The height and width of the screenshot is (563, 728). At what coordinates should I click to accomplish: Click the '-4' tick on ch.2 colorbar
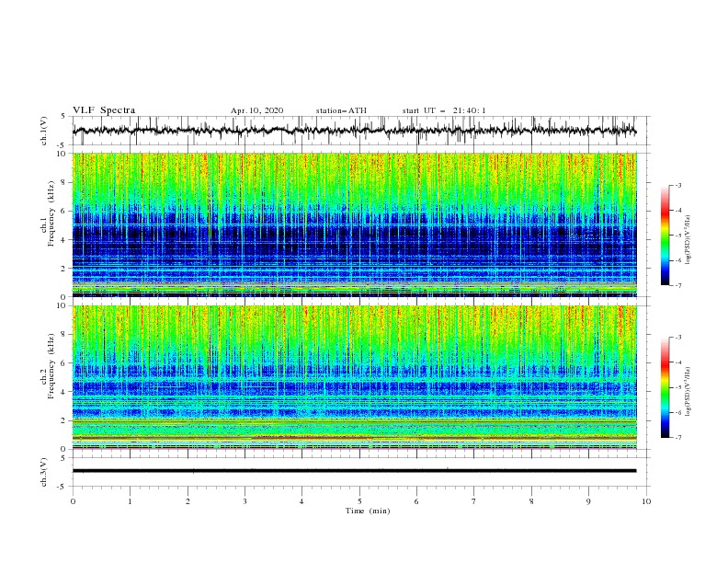pos(677,362)
